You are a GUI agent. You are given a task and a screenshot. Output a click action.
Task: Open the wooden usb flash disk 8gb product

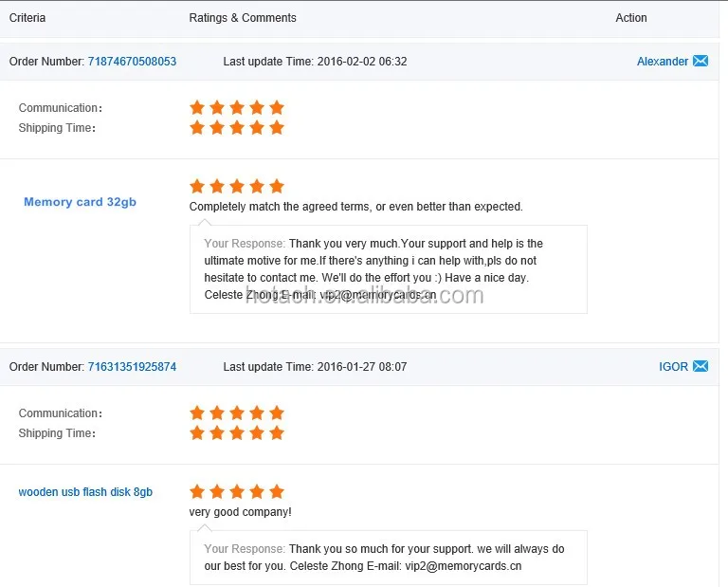coord(85,492)
